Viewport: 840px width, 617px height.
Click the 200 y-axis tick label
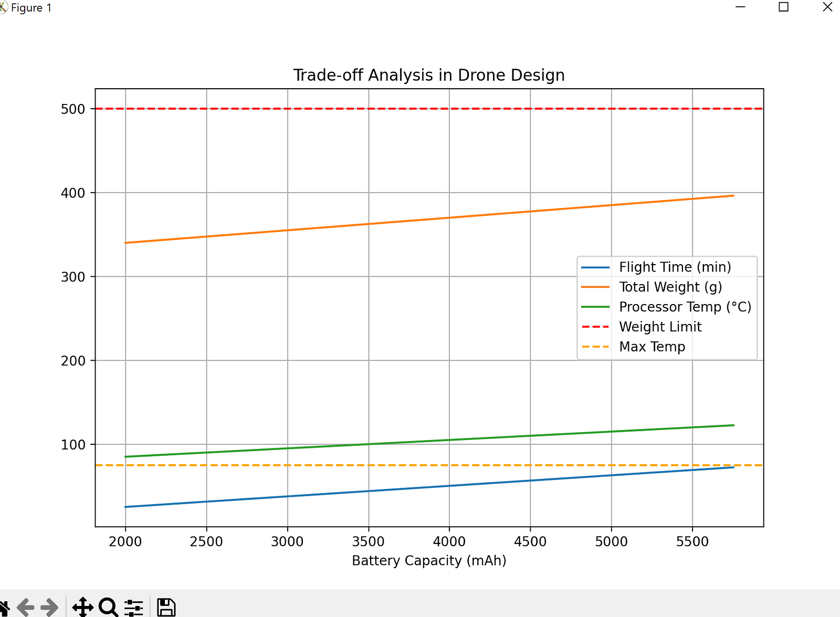pyautogui.click(x=73, y=361)
